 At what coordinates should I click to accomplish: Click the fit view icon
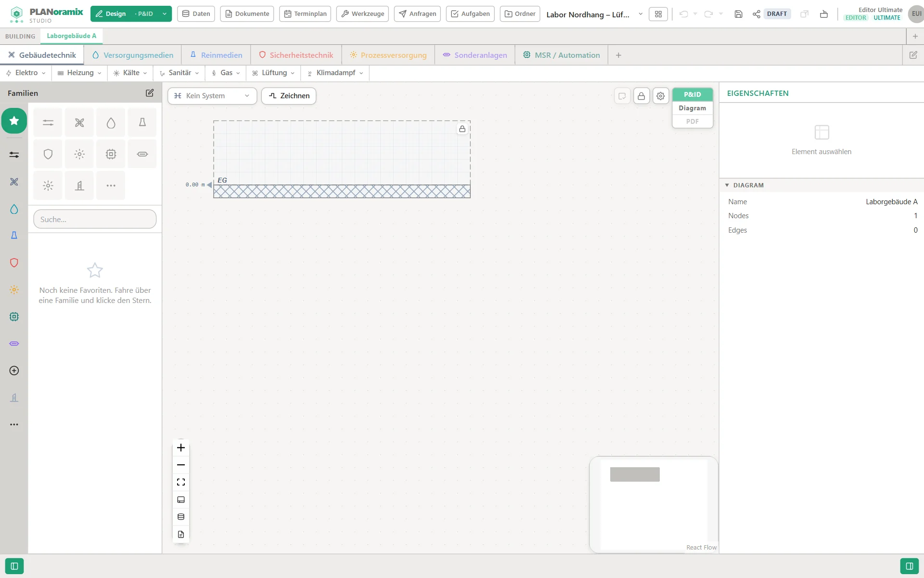point(181,482)
